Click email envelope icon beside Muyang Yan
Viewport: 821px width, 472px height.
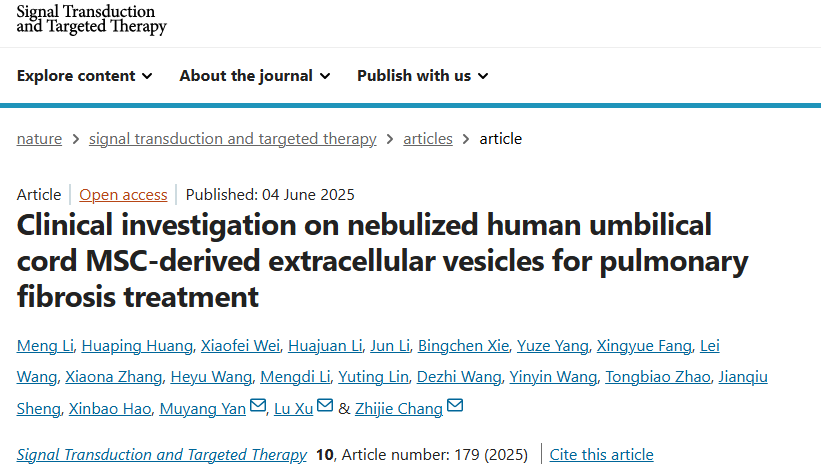258,406
